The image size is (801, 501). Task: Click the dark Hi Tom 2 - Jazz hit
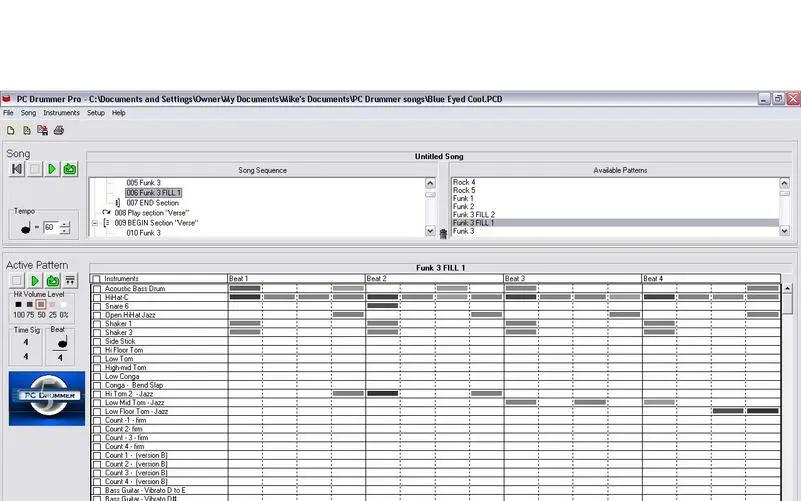(383, 394)
